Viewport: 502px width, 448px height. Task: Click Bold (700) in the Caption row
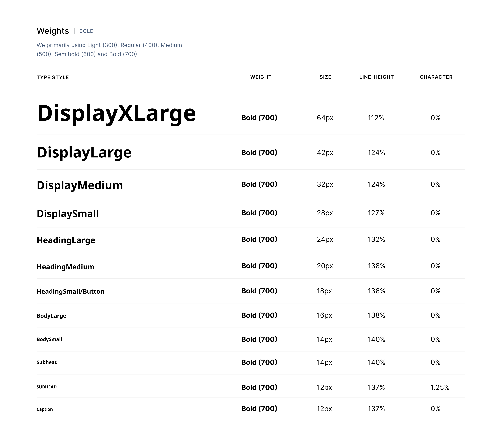259,409
